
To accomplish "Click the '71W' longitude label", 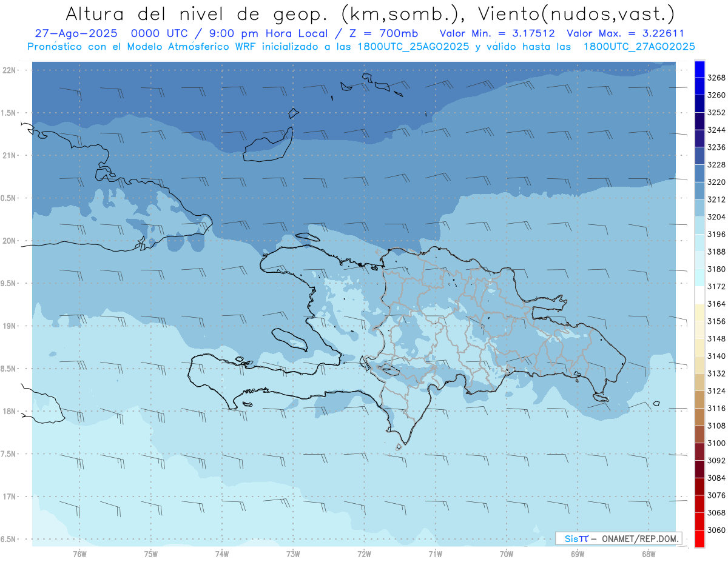I will pyautogui.click(x=435, y=554).
